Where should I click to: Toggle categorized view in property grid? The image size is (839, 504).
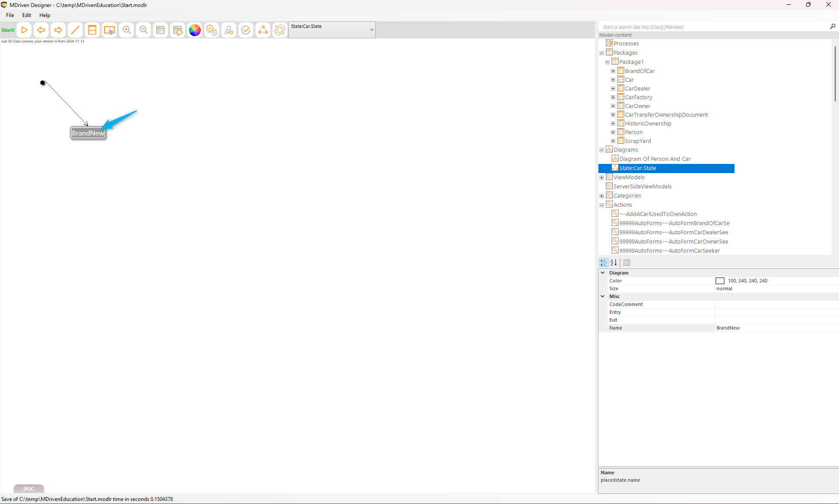tap(604, 263)
